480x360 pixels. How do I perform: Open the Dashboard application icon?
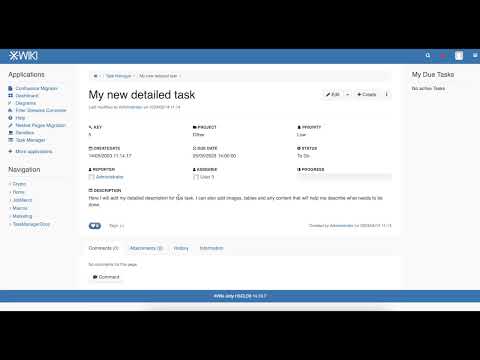(x=10, y=96)
